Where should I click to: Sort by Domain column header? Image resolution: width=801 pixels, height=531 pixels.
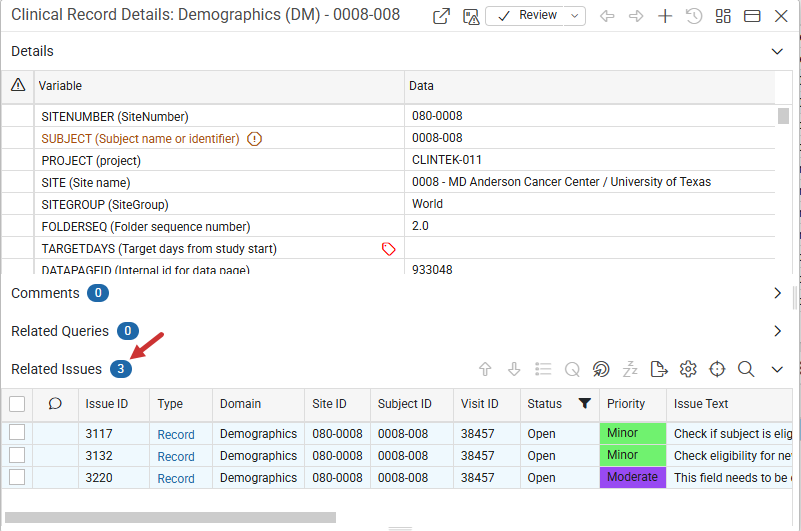[x=240, y=404]
